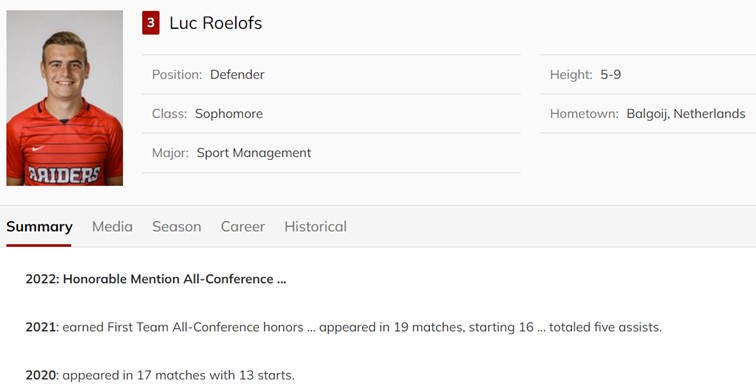Click the Hometown label
The image size is (756, 391).
[584, 114]
